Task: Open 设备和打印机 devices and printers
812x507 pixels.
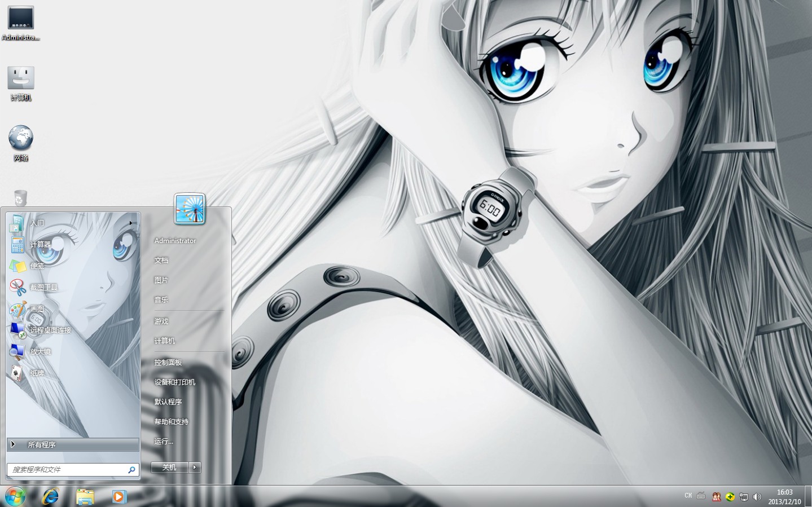Action: coord(175,382)
